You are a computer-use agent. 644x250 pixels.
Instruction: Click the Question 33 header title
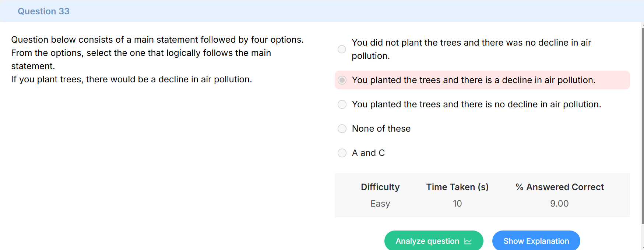tap(43, 11)
